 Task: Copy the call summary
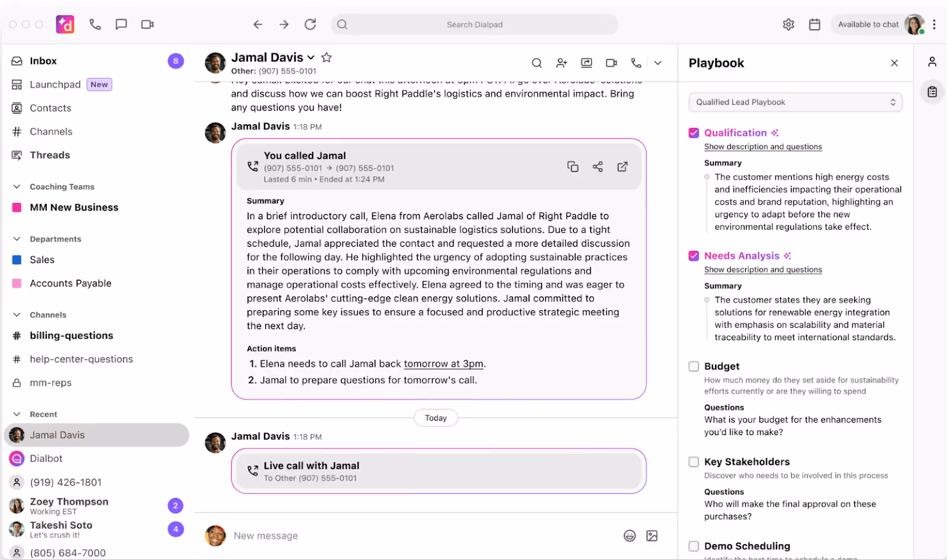pos(573,167)
